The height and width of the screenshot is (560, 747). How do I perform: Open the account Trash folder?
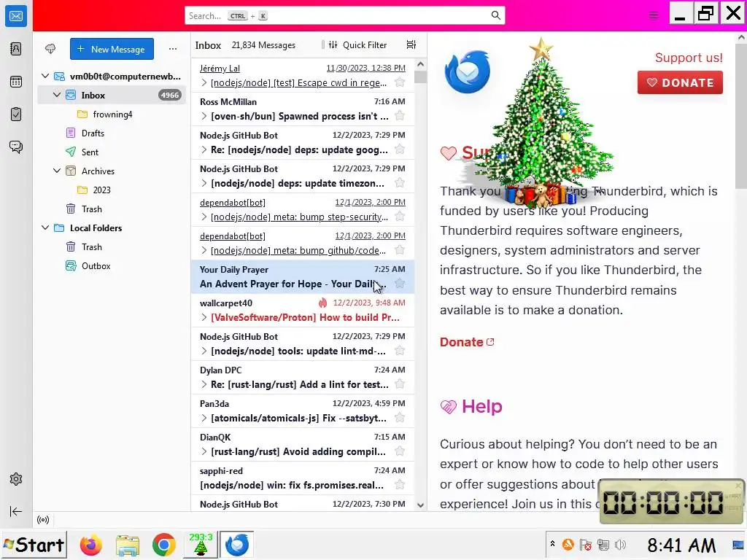pyautogui.click(x=112, y=209)
